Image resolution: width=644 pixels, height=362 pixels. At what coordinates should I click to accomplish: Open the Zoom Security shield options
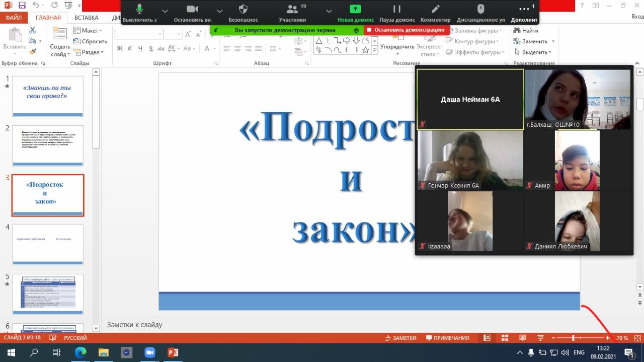(243, 10)
